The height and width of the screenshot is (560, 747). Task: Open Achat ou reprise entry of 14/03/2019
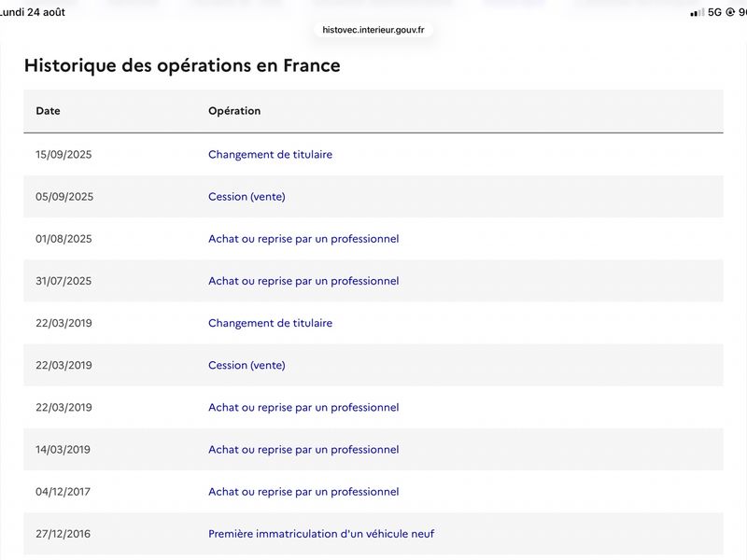point(303,450)
